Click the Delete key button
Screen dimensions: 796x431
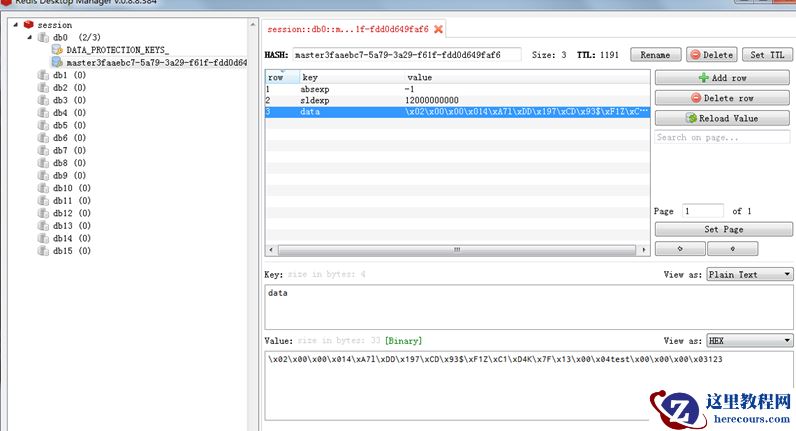[x=712, y=55]
